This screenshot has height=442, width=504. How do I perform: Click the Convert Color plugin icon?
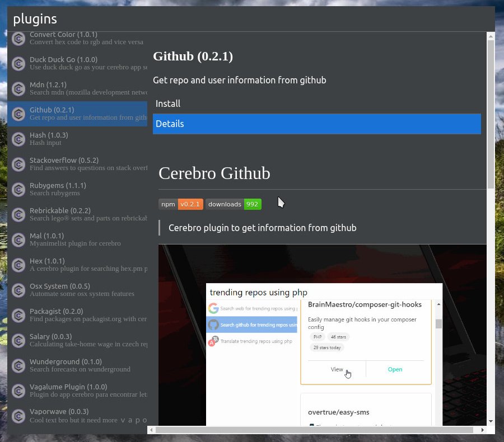pos(18,39)
